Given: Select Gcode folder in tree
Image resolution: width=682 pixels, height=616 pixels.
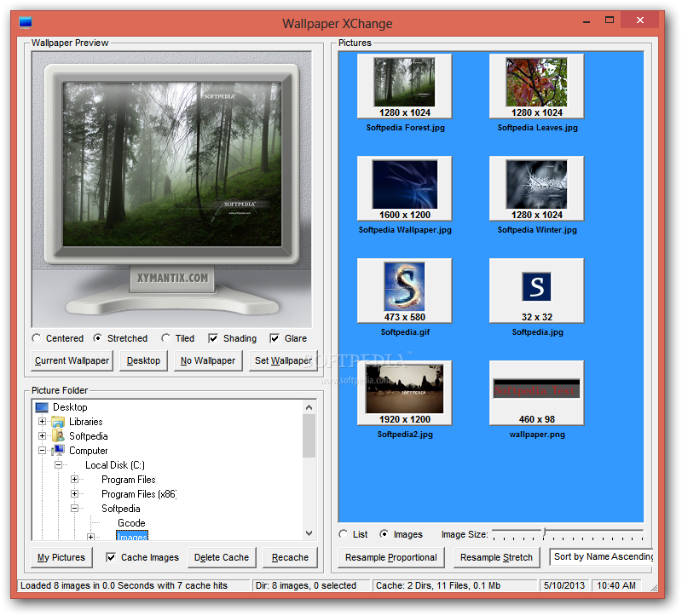Looking at the screenshot, I should (x=131, y=523).
